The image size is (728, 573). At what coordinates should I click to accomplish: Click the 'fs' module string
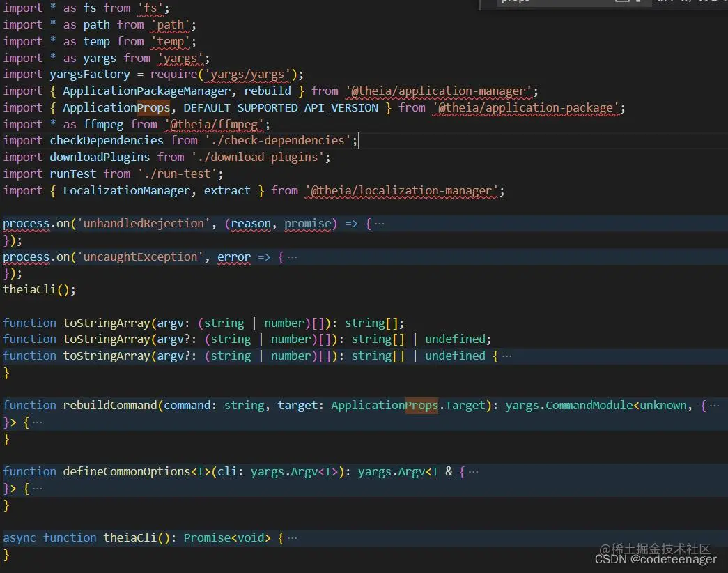coord(150,8)
